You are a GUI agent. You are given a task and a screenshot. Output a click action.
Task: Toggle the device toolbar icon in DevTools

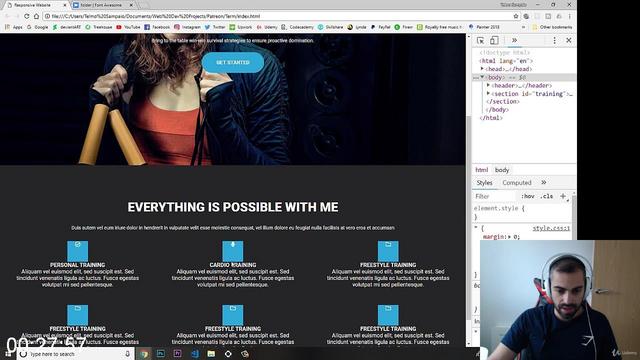[x=494, y=40]
